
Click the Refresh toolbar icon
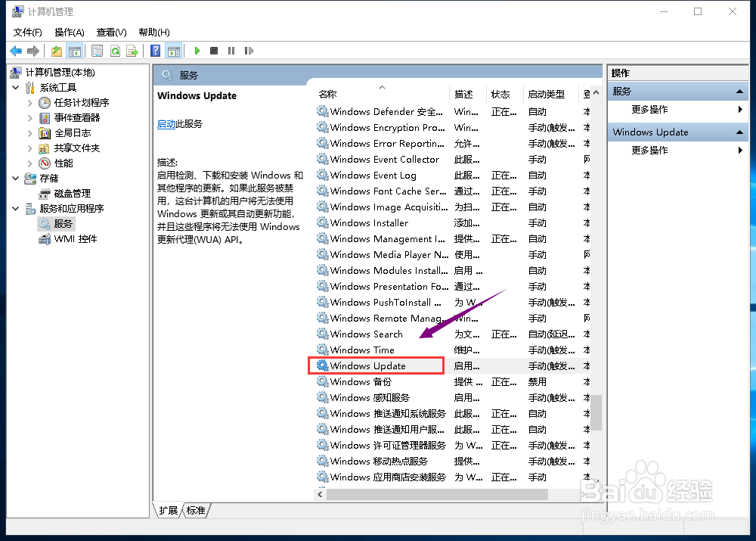pyautogui.click(x=115, y=51)
